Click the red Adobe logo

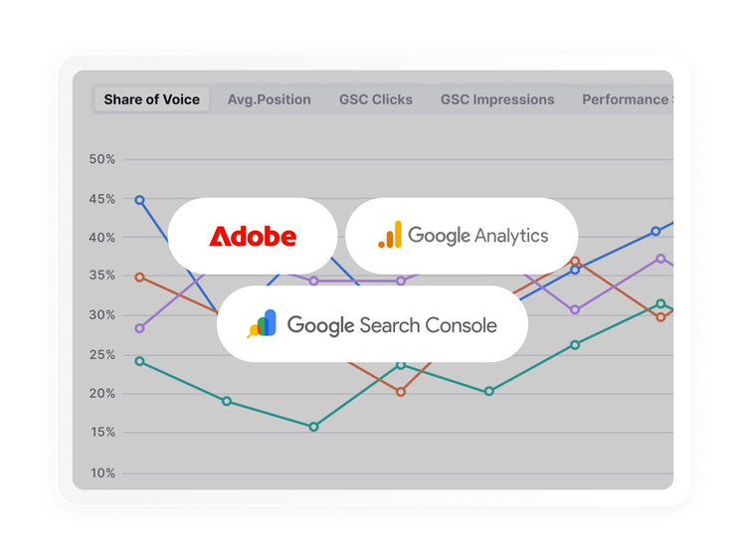(x=253, y=237)
